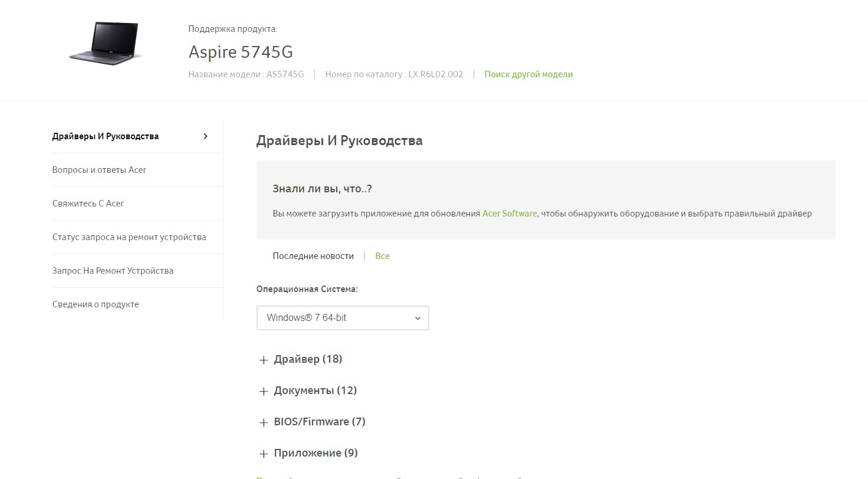Click the 'Операционная Система:' label
This screenshot has height=479, width=868.
307,289
